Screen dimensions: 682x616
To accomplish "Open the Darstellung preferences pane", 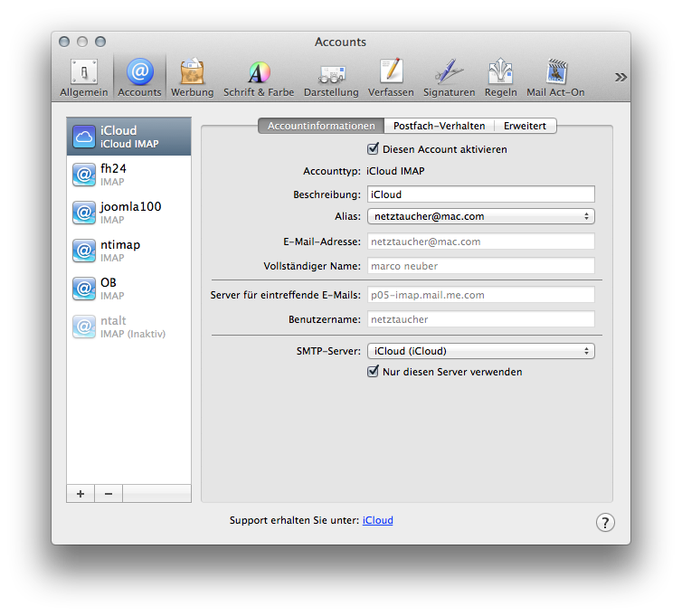I will (x=331, y=78).
